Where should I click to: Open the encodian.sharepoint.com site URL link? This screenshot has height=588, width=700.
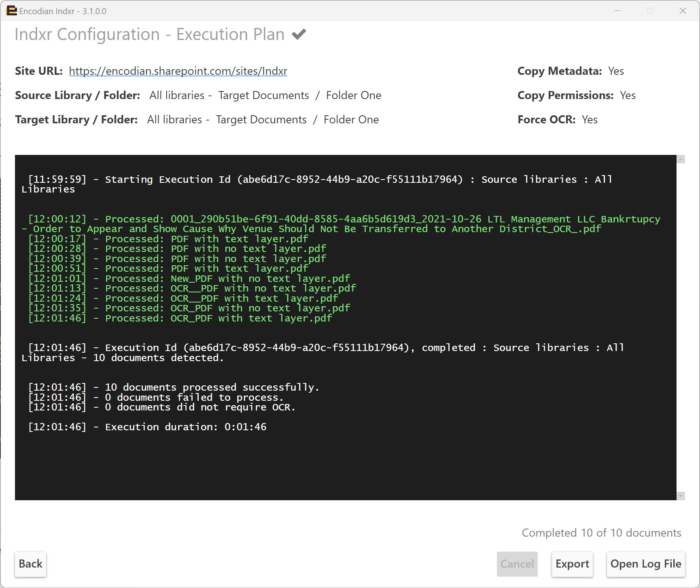(x=178, y=71)
